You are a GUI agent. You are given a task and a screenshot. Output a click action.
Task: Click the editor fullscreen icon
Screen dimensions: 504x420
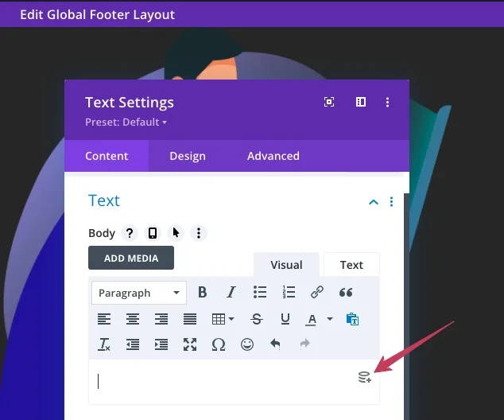[190, 344]
